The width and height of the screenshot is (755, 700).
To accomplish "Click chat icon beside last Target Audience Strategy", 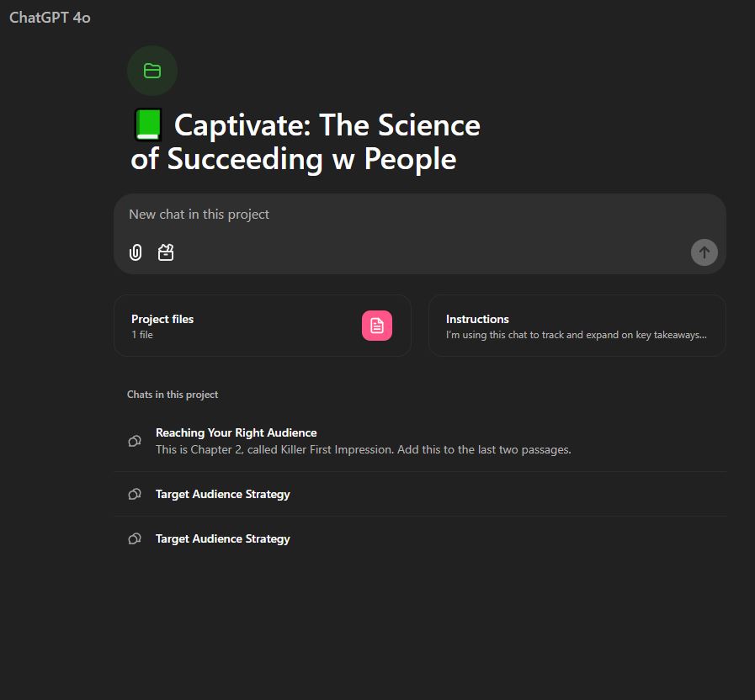I will coord(135,538).
